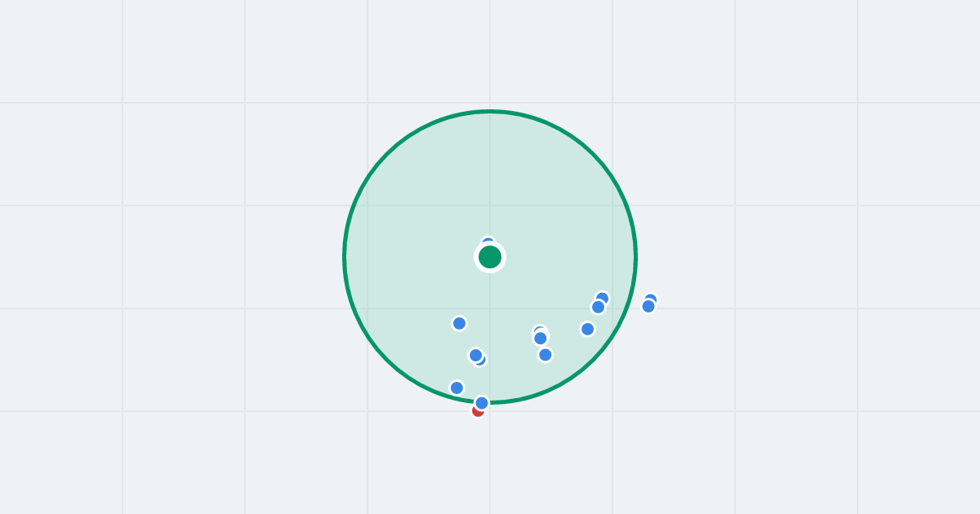
Task: Click the lone blue dot near the circle's lower-right edge
Action: tap(588, 329)
